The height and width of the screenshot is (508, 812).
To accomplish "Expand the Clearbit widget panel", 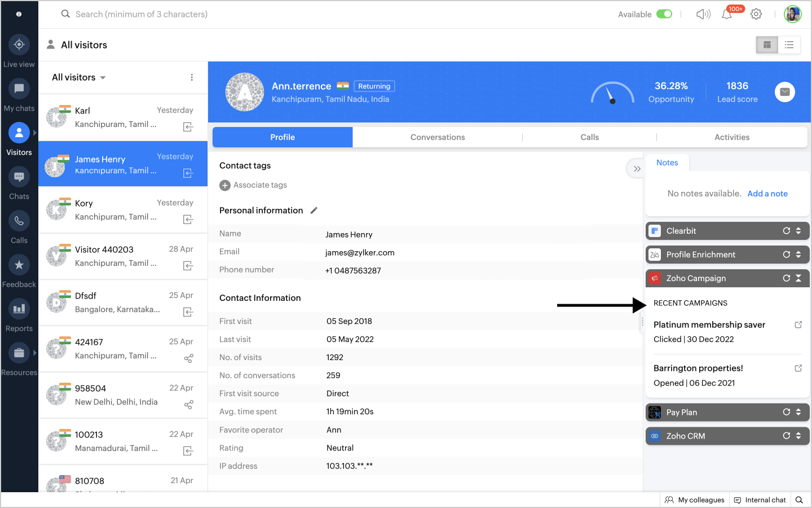I will click(x=798, y=231).
